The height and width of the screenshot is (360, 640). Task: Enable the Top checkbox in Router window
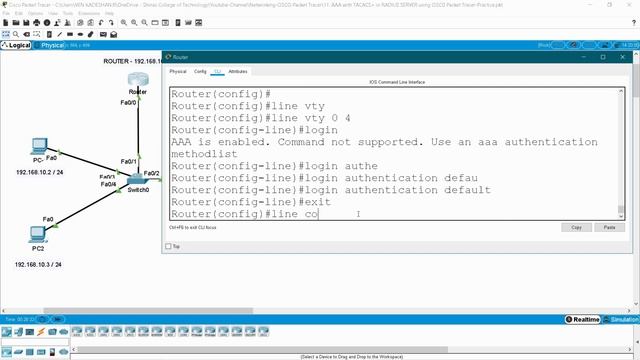click(x=168, y=246)
